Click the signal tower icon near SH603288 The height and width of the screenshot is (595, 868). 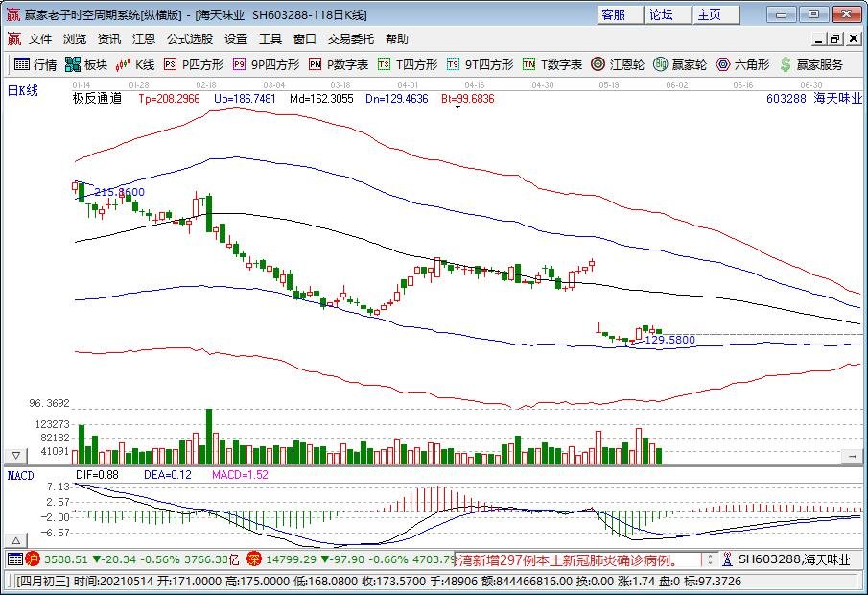(727, 559)
